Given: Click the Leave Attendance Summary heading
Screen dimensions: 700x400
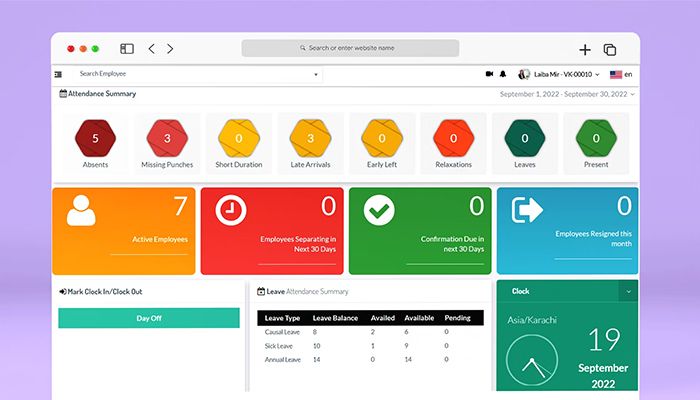Looking at the screenshot, I should [x=303, y=292].
